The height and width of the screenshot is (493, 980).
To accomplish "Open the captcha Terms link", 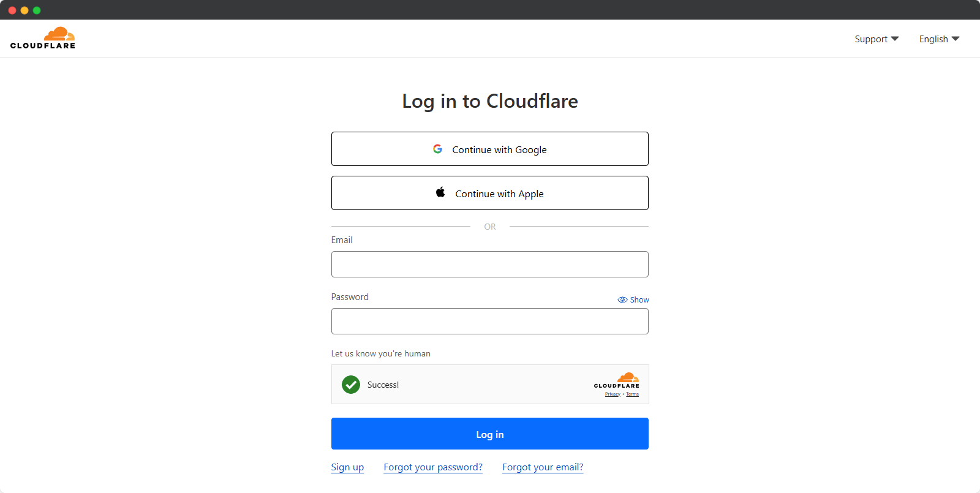I will [633, 394].
